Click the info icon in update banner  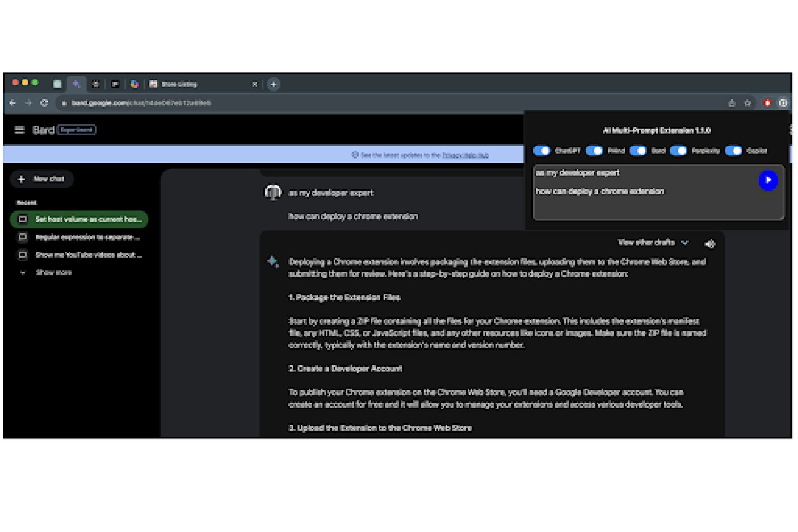355,155
